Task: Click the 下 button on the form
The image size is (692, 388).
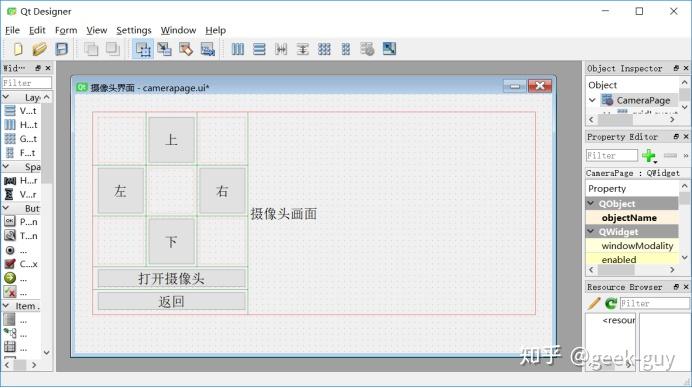Action: [171, 241]
